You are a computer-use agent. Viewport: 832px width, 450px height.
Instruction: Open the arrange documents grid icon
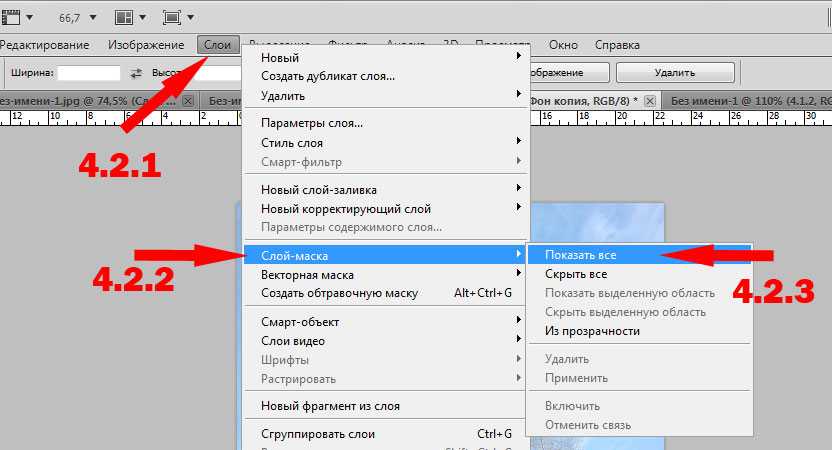[x=124, y=18]
